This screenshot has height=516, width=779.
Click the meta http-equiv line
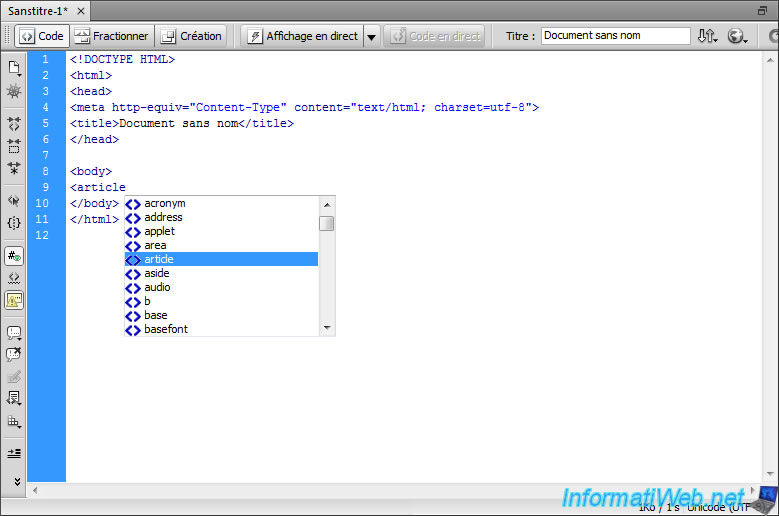pos(304,107)
